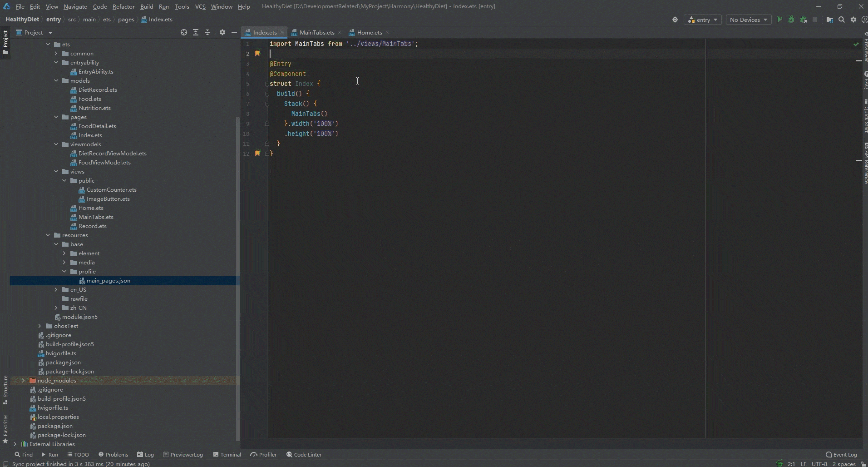Click Select Opened File locate icon
This screenshot has width=868, height=467.
184,32
